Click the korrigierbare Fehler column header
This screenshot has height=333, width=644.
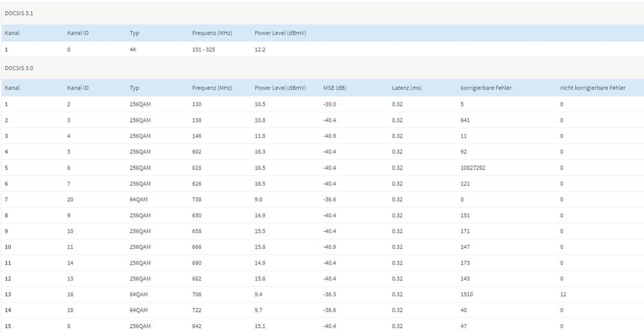click(x=486, y=88)
